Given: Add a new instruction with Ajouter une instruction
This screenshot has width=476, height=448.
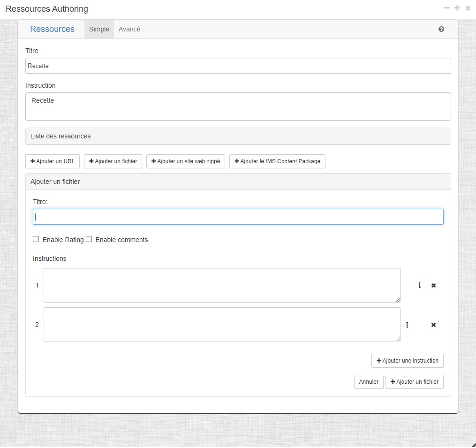Looking at the screenshot, I should coord(408,361).
